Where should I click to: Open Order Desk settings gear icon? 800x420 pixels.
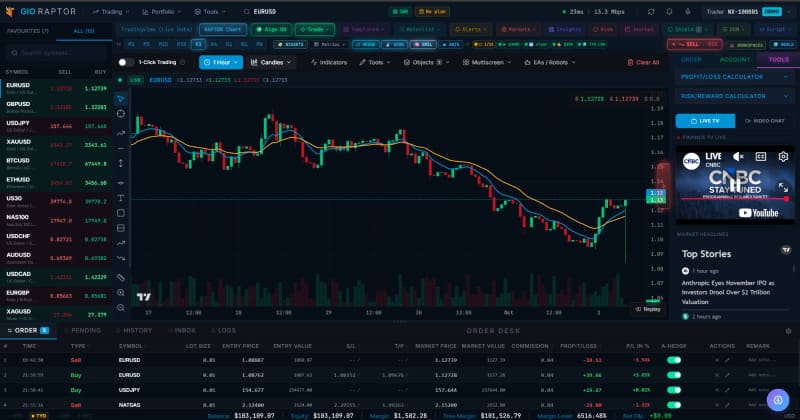pos(788,331)
